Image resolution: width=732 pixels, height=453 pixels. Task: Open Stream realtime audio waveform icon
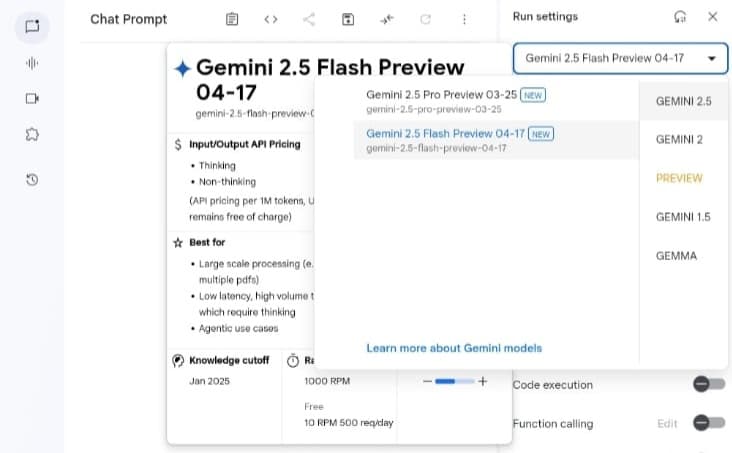click(31, 63)
